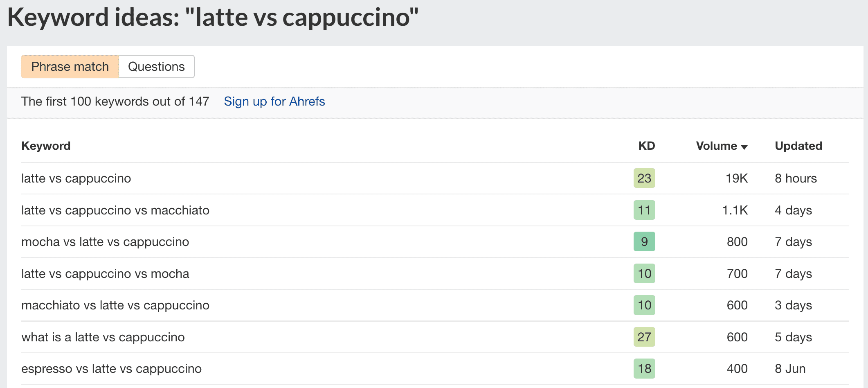Select "latte vs cappuccino vs macchiato" keyword
This screenshot has height=388, width=868.
click(115, 210)
